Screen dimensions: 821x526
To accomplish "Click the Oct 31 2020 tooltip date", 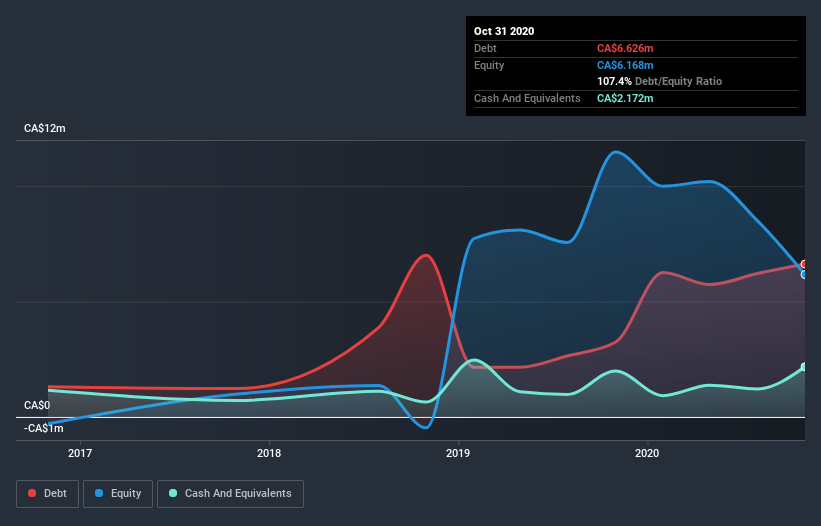I will 504,31.
